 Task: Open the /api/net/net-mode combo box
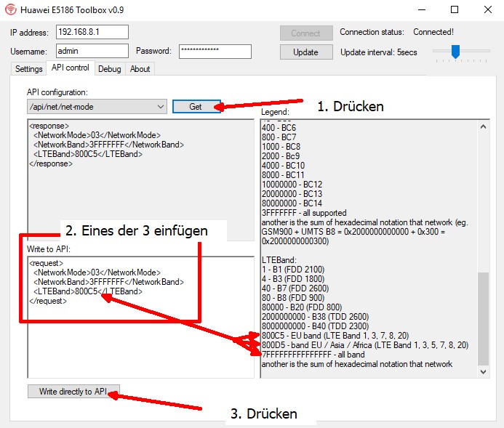point(97,107)
